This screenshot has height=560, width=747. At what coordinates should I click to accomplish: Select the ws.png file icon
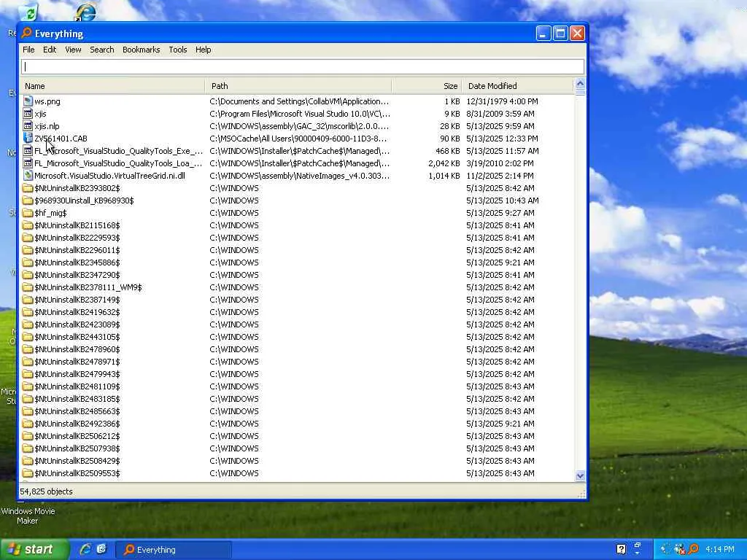pos(28,101)
